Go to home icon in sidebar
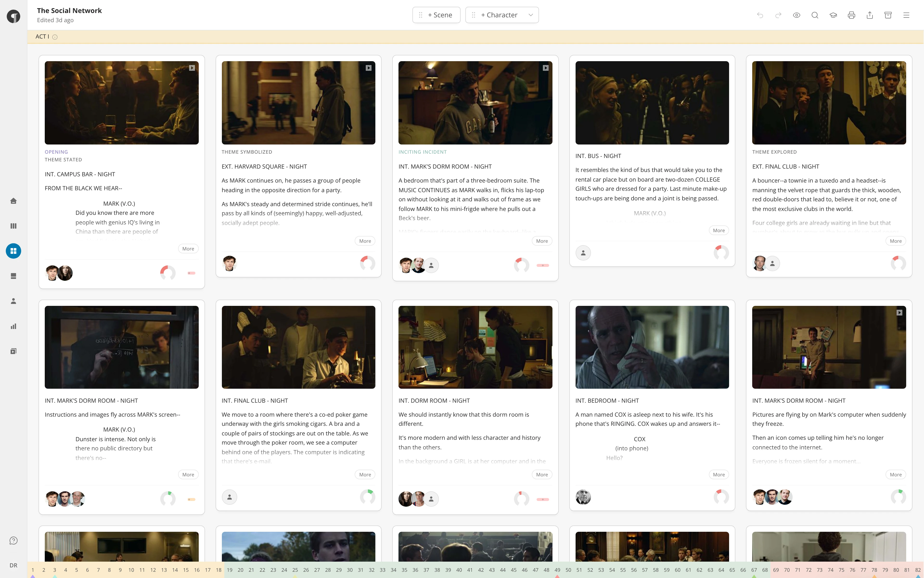Image resolution: width=924 pixels, height=578 pixels. pos(13,201)
